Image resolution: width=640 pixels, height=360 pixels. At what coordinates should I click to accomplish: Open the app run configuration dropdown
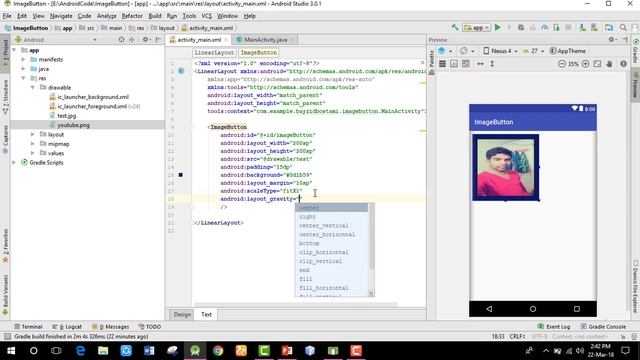tap(476, 28)
